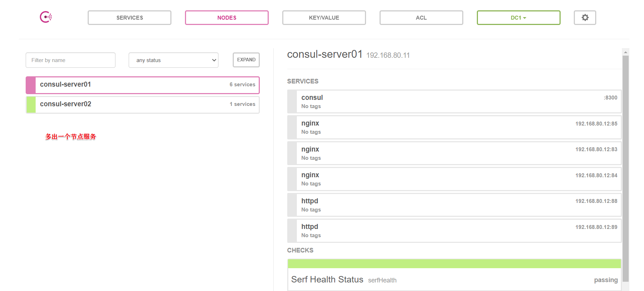Open httpd service at 192.168.80.12:88
Image resolution: width=644 pixels, height=291 pixels.
click(x=454, y=205)
